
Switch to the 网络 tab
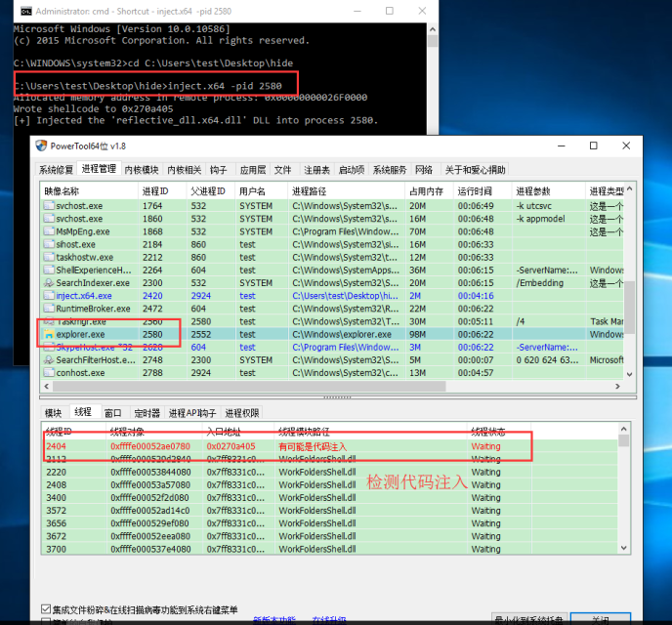[424, 170]
